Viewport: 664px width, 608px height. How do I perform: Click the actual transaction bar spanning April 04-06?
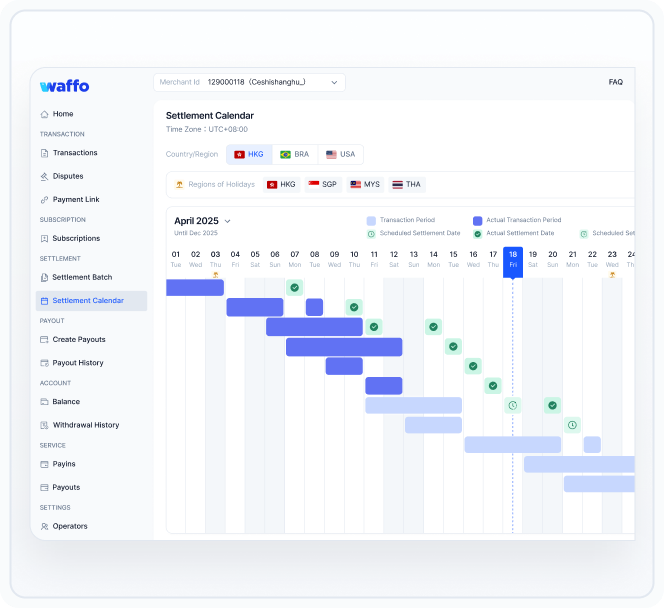(255, 307)
